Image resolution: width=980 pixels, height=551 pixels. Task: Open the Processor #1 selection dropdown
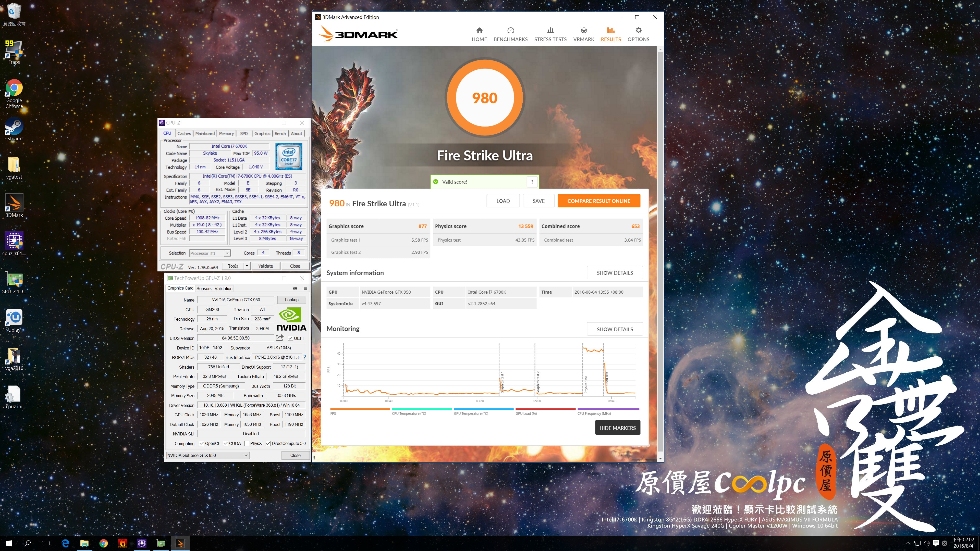pyautogui.click(x=210, y=253)
